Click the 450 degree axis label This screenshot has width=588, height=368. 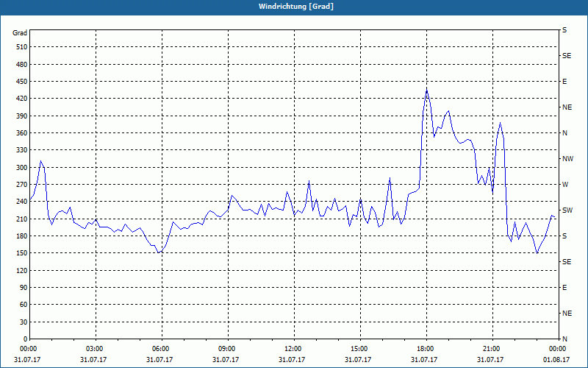(x=22, y=82)
